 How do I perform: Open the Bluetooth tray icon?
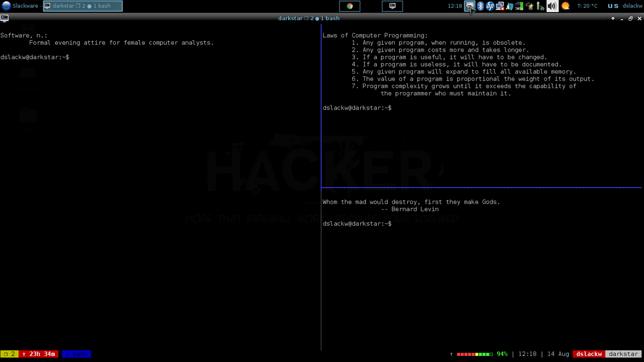(x=480, y=6)
